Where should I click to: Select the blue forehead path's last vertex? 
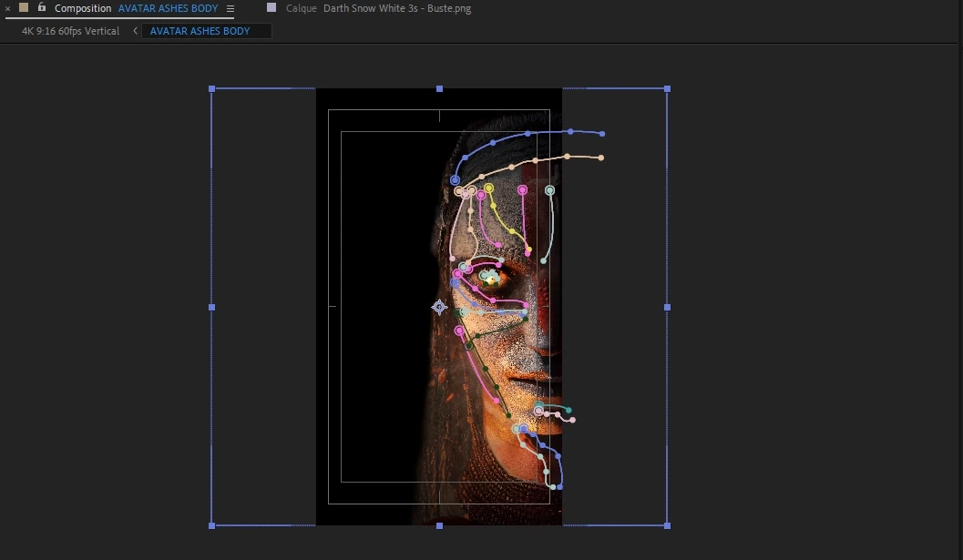(602, 134)
